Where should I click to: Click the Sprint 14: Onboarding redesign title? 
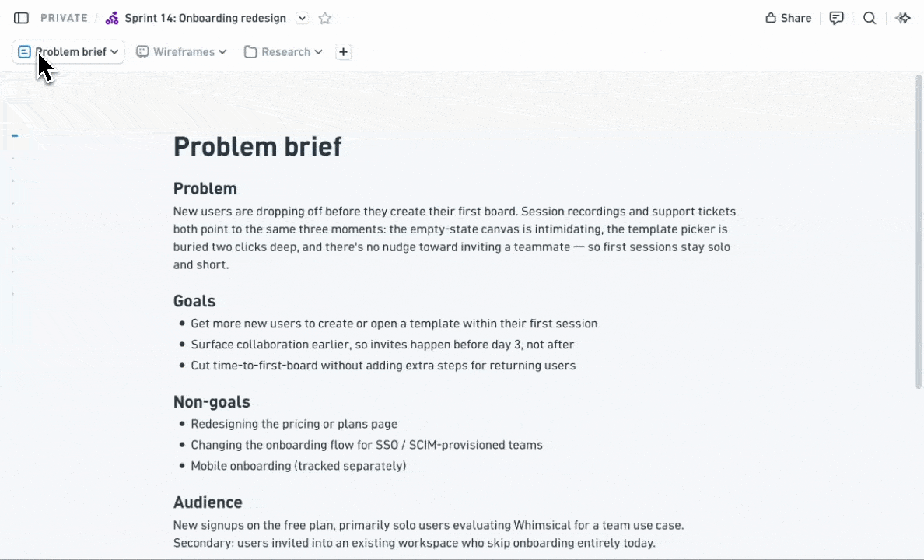(205, 18)
